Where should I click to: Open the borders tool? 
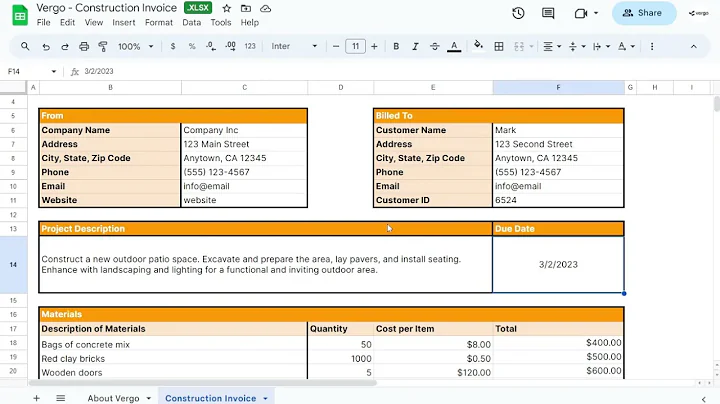click(x=499, y=46)
